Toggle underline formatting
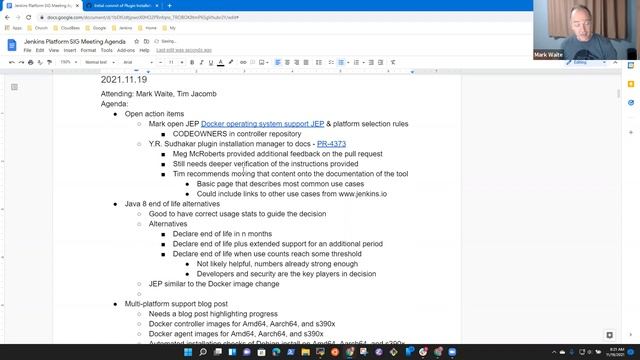 211,62
